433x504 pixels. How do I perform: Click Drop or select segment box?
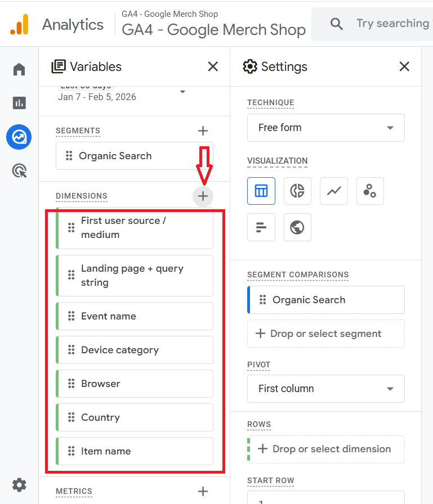click(x=326, y=334)
